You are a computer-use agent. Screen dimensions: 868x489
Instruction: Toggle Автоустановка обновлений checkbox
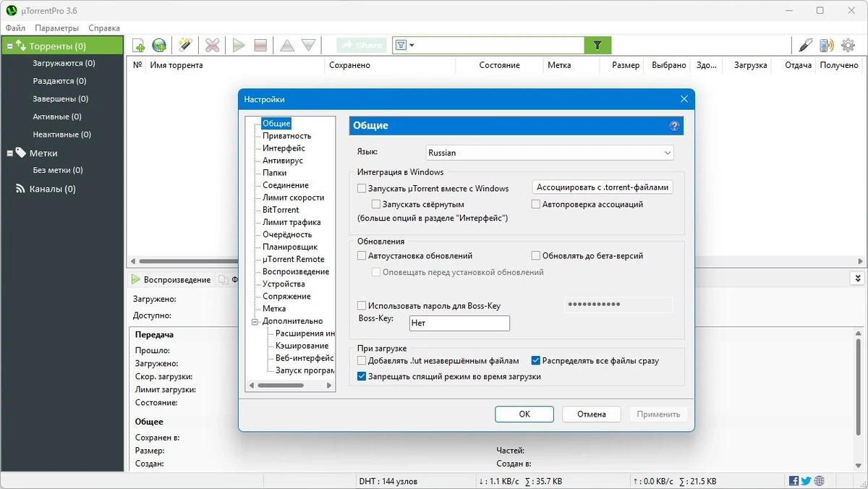362,255
